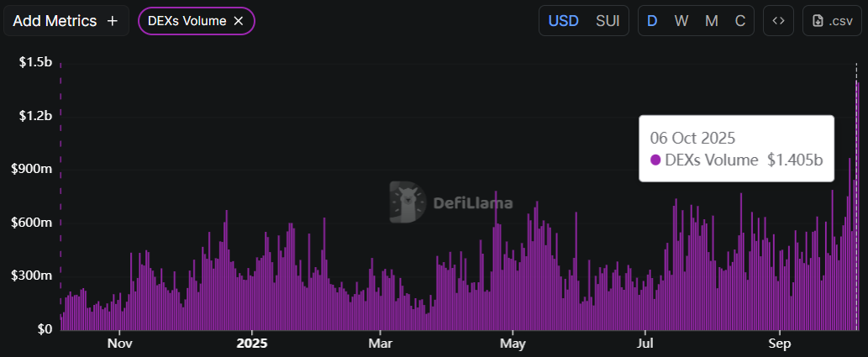The image size is (868, 357).
Task: Switch denomination to SUI
Action: [x=608, y=21]
